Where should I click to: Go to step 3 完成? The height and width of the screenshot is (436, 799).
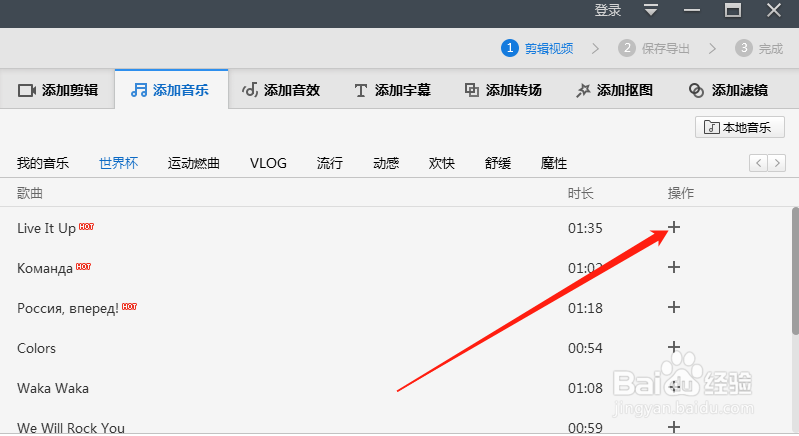click(759, 48)
